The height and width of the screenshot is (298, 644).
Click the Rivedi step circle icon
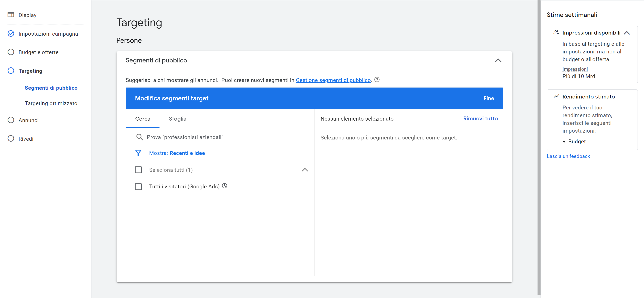click(11, 139)
